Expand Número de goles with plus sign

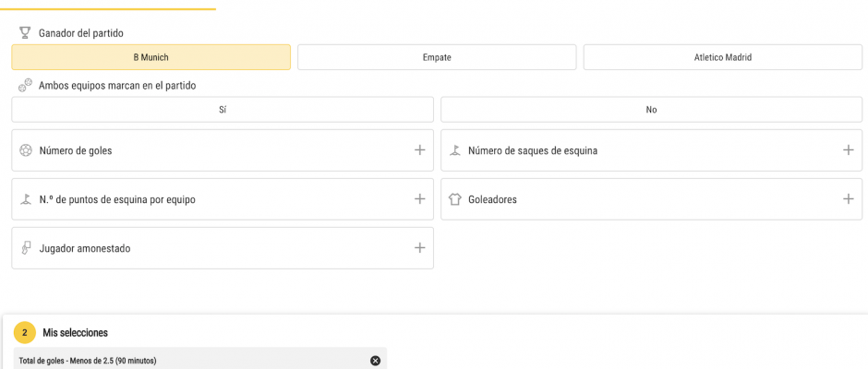click(x=419, y=150)
